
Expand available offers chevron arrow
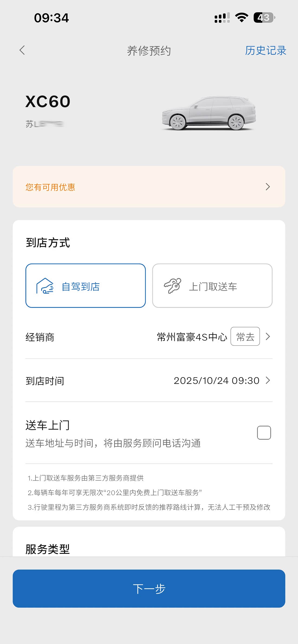(x=268, y=187)
